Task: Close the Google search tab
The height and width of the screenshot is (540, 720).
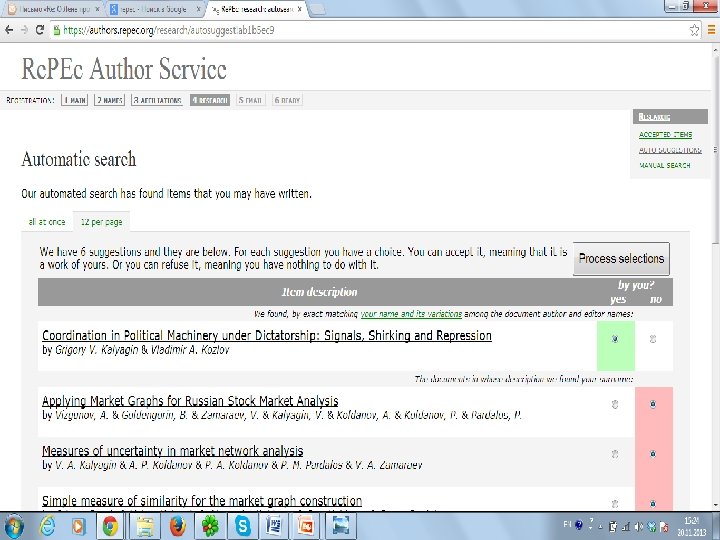Action: 199,9
